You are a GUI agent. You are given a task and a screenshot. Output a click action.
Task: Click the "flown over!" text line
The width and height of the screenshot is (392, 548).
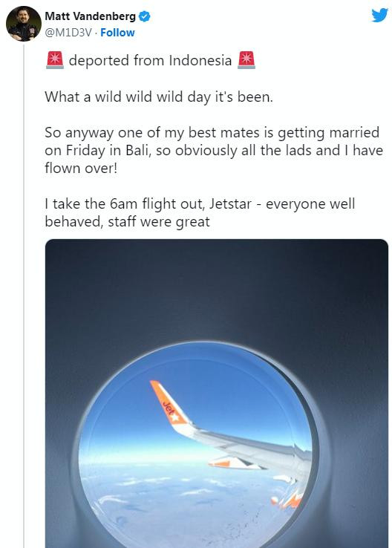point(81,168)
